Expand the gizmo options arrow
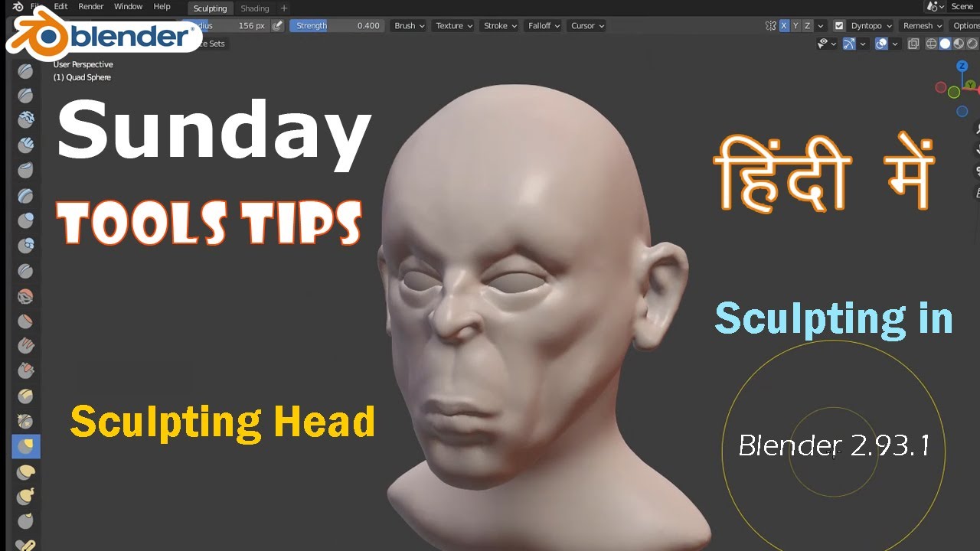The height and width of the screenshot is (551, 980). [863, 44]
